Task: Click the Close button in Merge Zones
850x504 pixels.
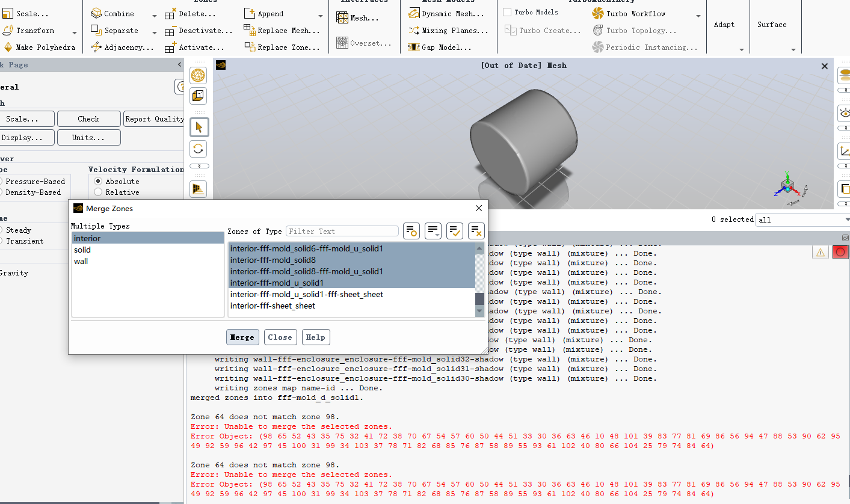Action: (280, 337)
